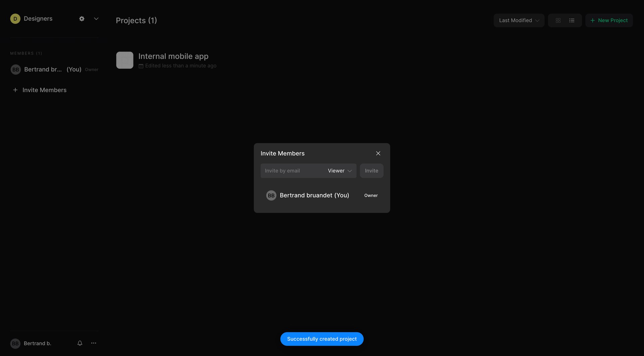Image resolution: width=644 pixels, height=356 pixels.
Task: Click the calendar icon near edited timestamp
Action: tap(141, 66)
